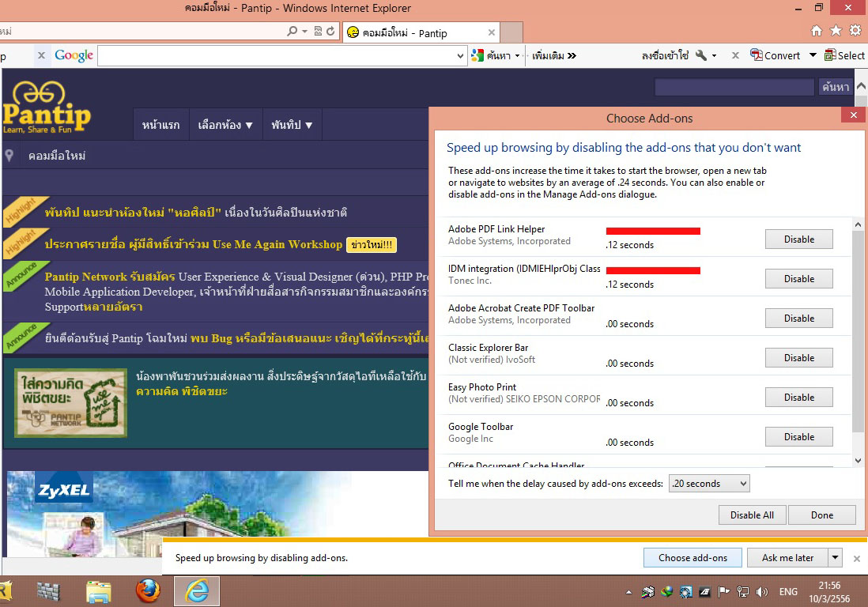Click Ask me later button
The image size is (868, 607).
click(x=787, y=558)
